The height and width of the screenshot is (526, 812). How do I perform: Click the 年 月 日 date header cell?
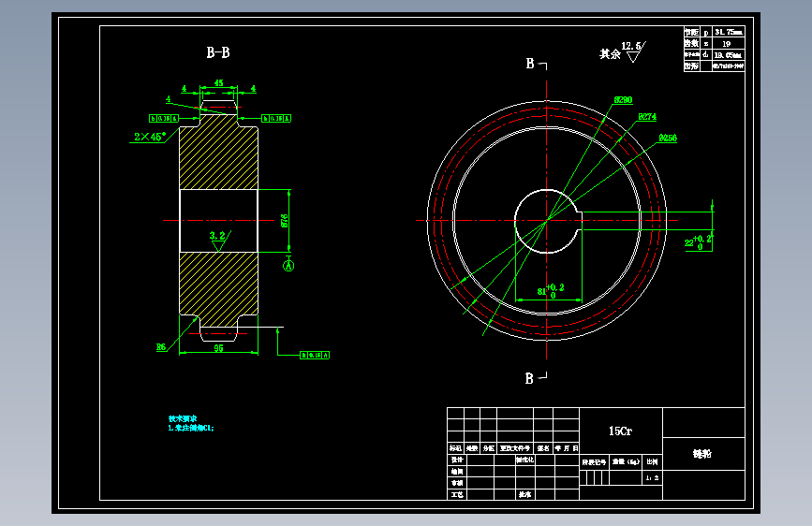pyautogui.click(x=566, y=448)
